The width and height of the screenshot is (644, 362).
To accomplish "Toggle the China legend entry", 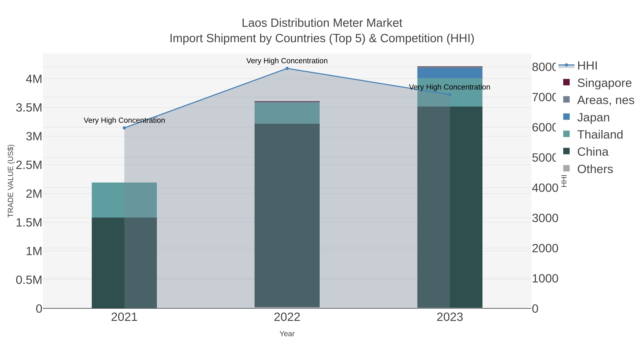I will [x=586, y=152].
